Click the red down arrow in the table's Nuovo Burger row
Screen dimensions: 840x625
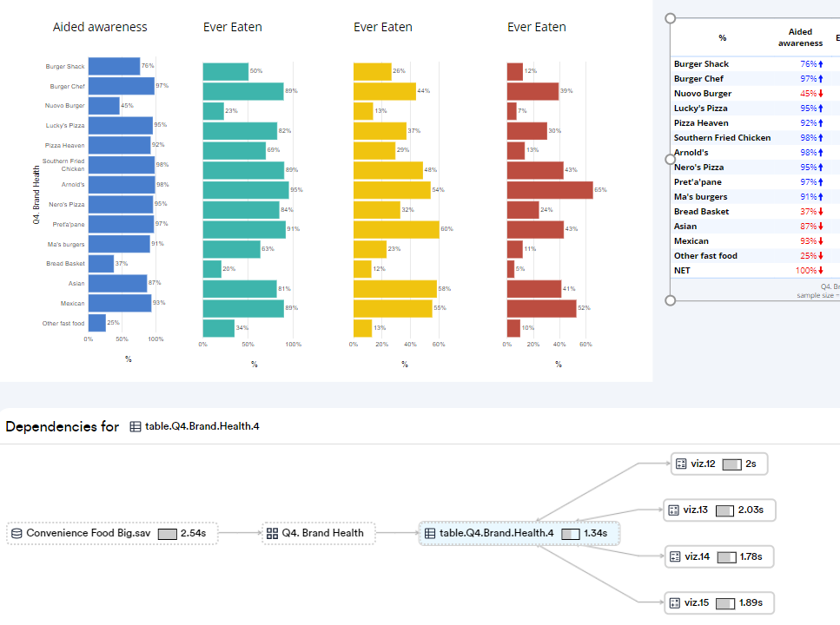(x=820, y=94)
